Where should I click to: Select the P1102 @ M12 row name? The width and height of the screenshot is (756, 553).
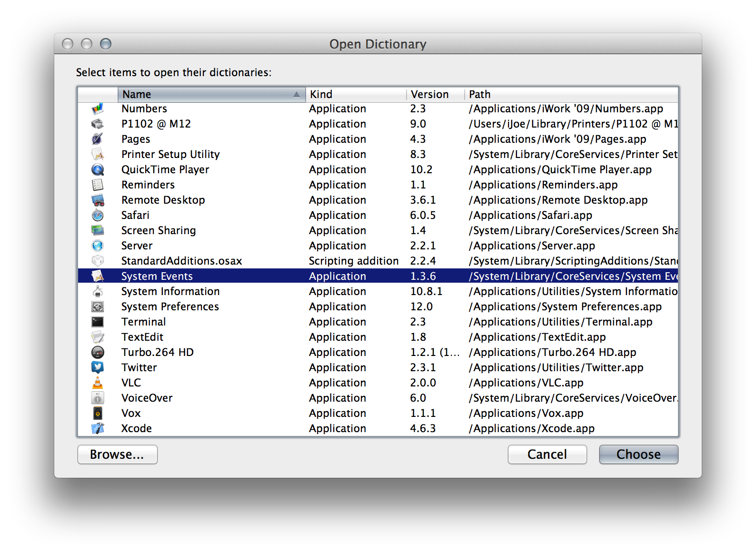pyautogui.click(x=156, y=124)
